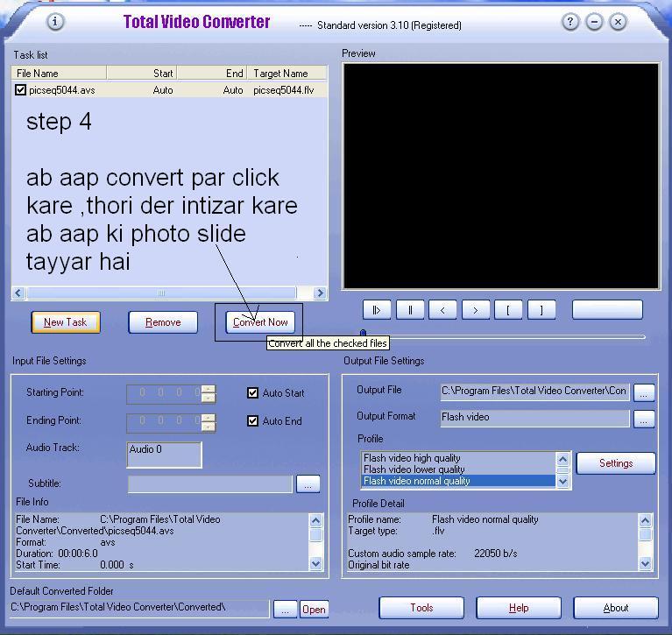This screenshot has width=672, height=635.
Task: Click Profile Detail scroll up arrow
Action: [646, 520]
